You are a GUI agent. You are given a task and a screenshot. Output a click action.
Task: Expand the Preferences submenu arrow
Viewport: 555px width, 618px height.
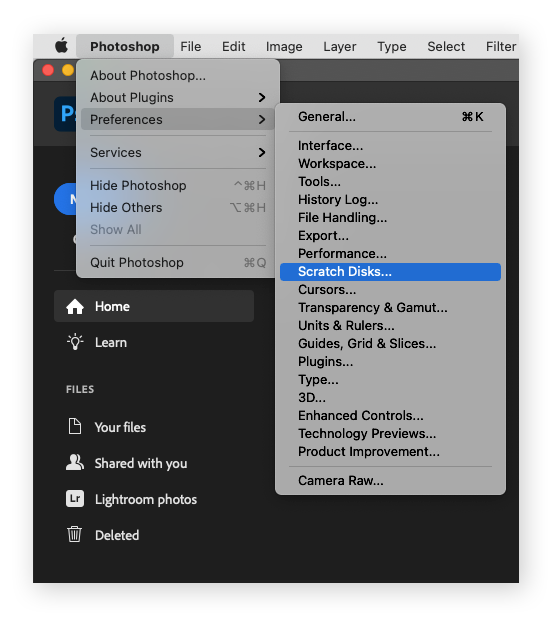coord(262,119)
